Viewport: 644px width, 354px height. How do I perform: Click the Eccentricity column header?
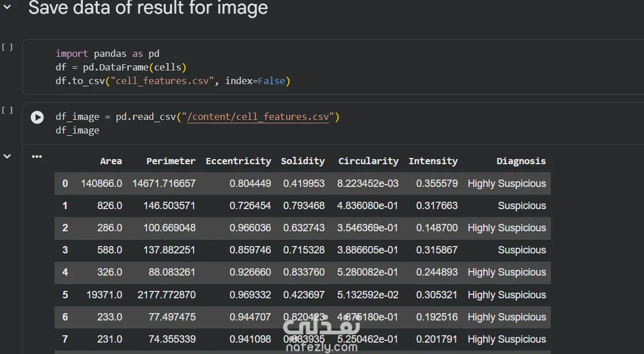coord(238,161)
